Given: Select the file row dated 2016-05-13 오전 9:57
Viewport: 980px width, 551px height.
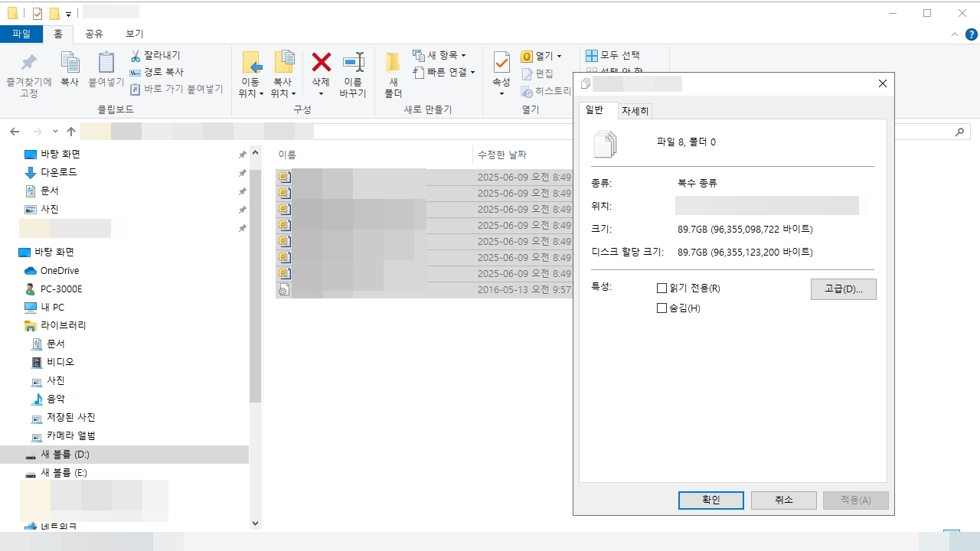Looking at the screenshot, I should click(x=424, y=290).
